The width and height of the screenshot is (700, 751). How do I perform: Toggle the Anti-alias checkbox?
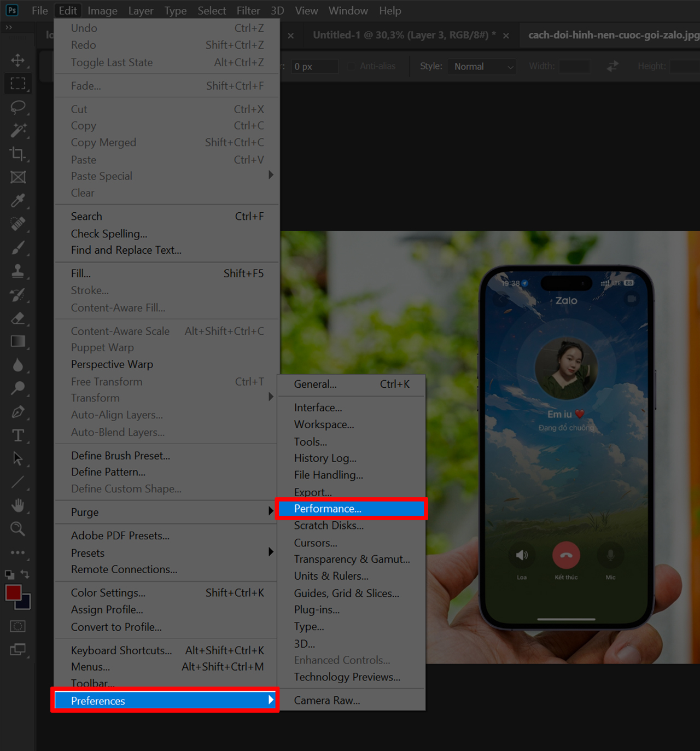point(352,66)
